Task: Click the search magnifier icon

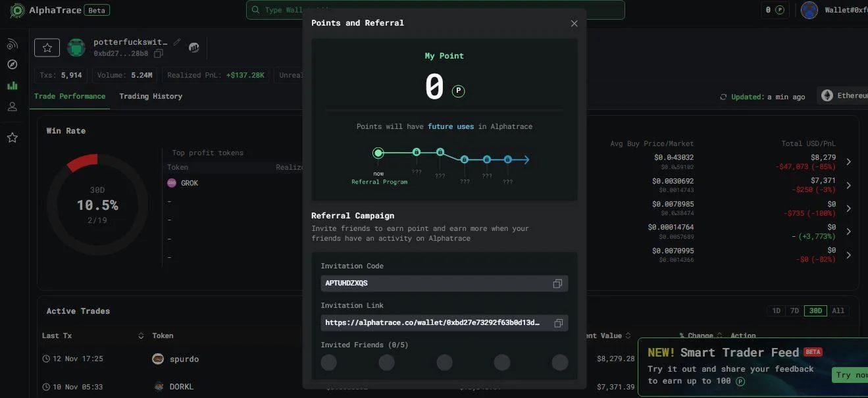Action: coord(256,10)
